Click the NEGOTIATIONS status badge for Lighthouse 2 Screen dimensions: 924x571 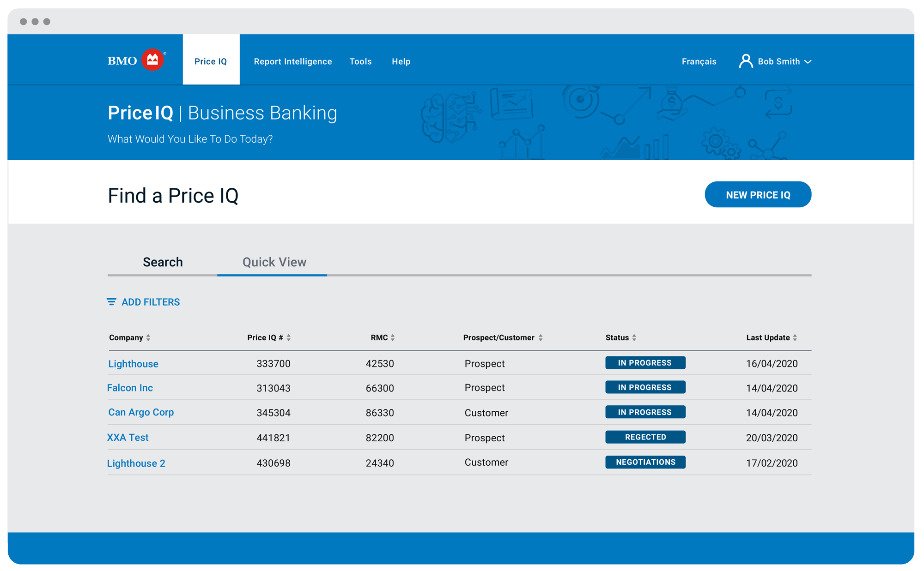click(645, 462)
